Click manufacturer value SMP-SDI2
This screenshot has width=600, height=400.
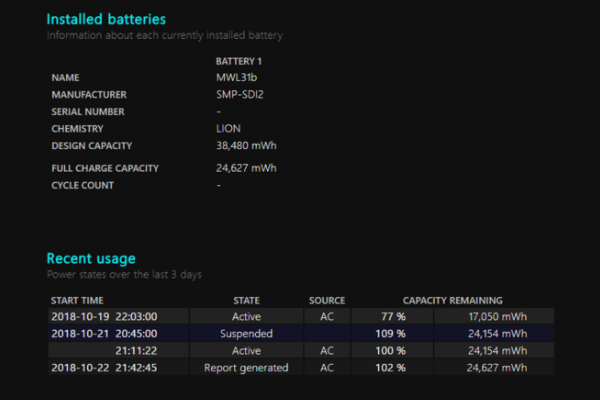[240, 95]
